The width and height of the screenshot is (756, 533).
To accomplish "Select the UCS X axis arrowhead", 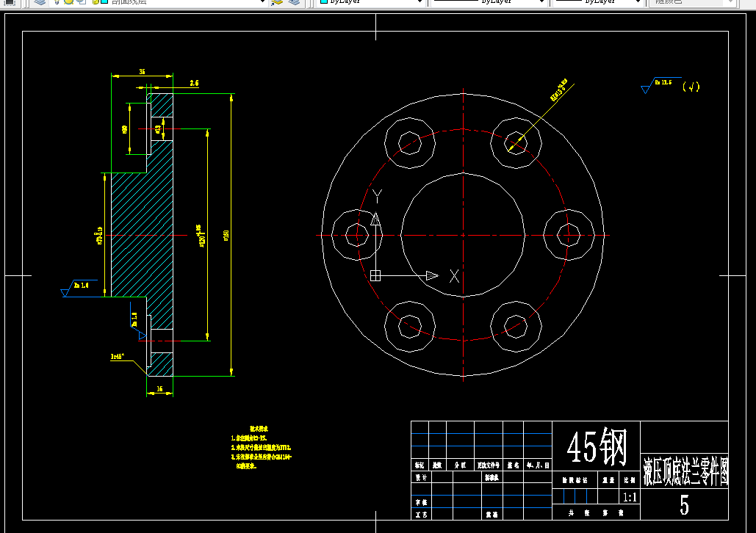I will pos(432,275).
